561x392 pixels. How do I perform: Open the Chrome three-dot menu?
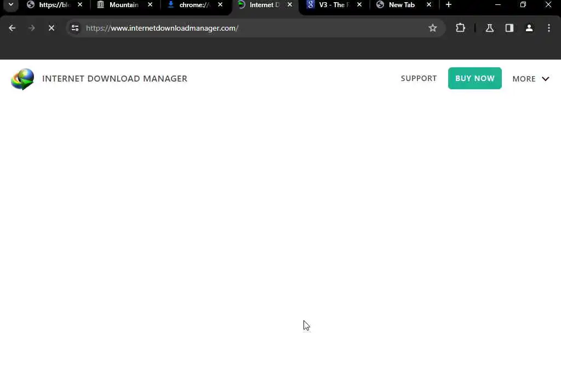coord(549,28)
